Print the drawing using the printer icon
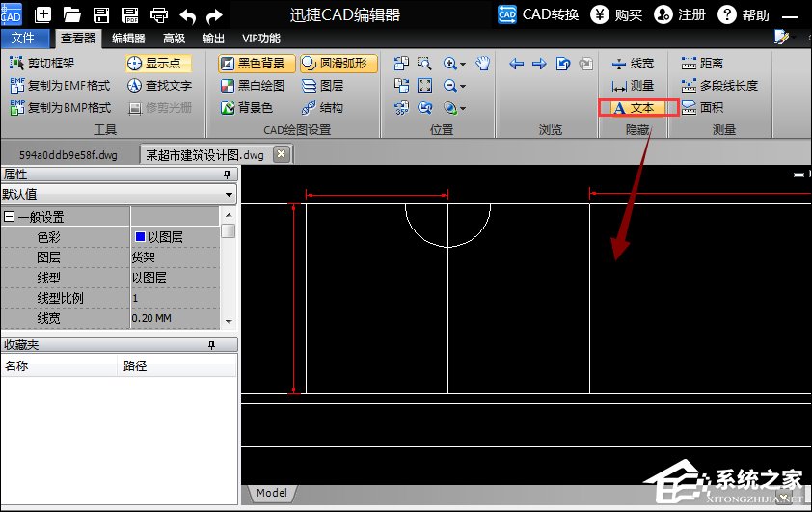812x512 pixels. (x=159, y=14)
